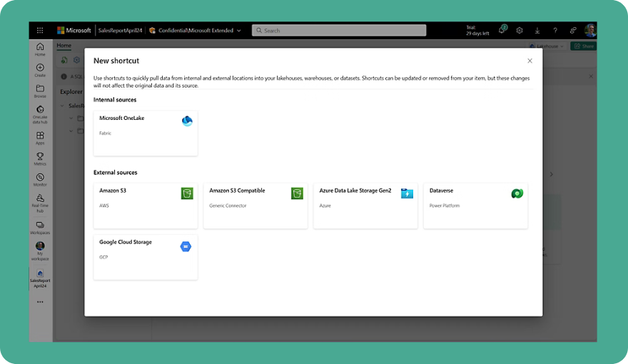Image resolution: width=628 pixels, height=364 pixels.
Task: Open the Lakehouse mode dropdown
Action: tap(547, 46)
